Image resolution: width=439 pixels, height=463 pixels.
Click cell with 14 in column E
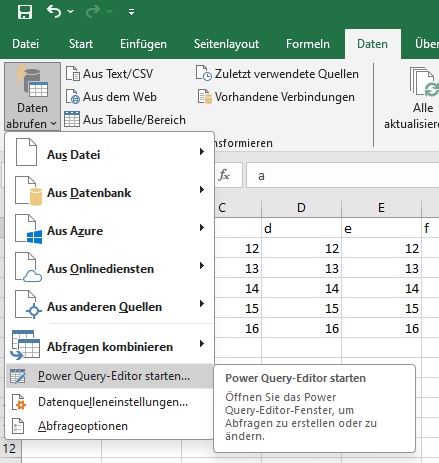[x=381, y=288]
